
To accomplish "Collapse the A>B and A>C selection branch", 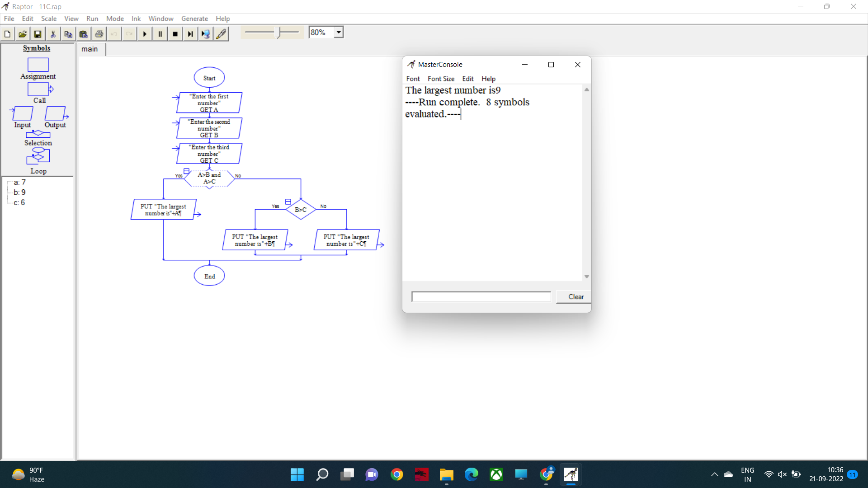I will (x=186, y=171).
